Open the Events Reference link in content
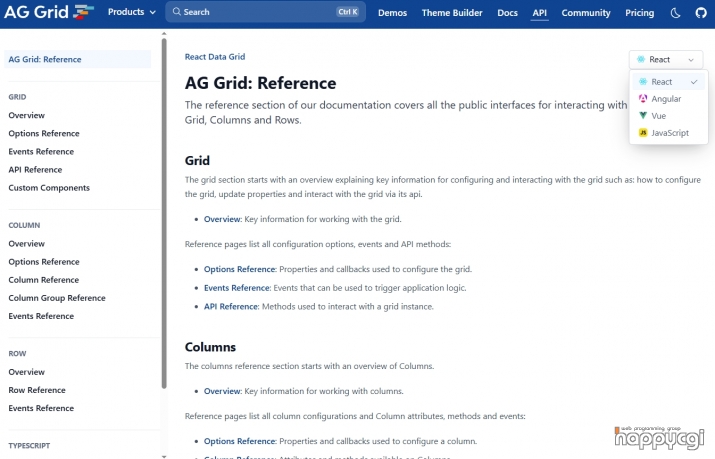The image size is (715, 459). pos(236,288)
